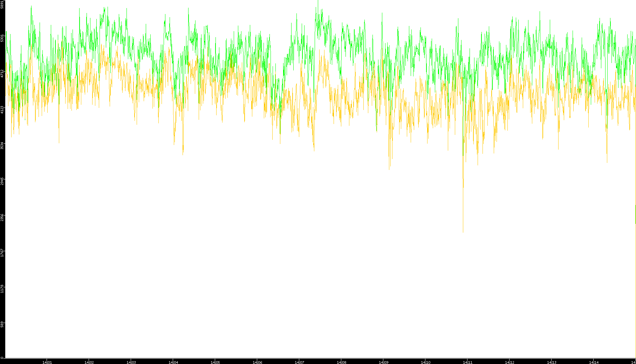Select the 14:06 time axis label
The image size is (636, 364).
tap(257, 362)
